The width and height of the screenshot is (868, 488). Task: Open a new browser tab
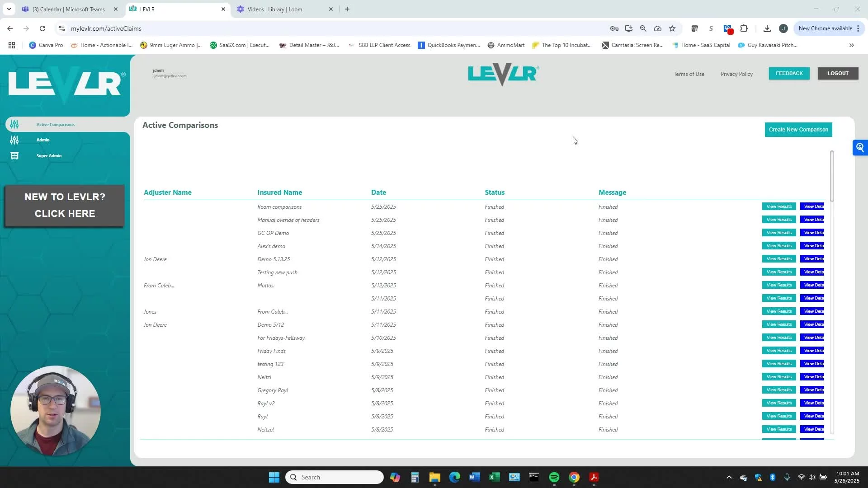coord(347,9)
